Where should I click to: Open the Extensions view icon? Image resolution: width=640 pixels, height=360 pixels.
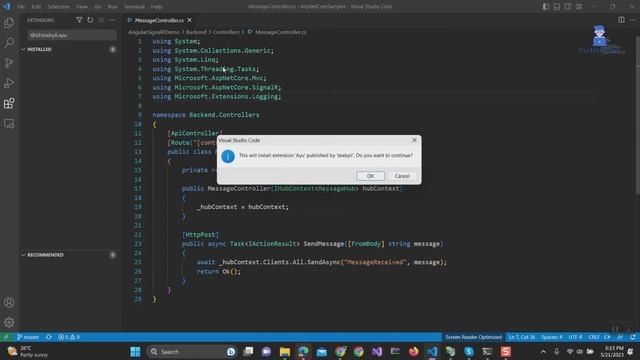click(9, 103)
